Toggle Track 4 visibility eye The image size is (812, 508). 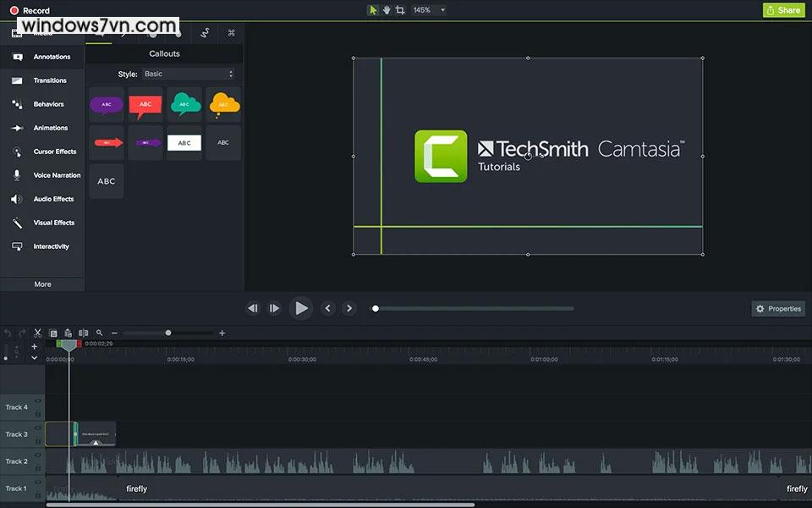38,401
